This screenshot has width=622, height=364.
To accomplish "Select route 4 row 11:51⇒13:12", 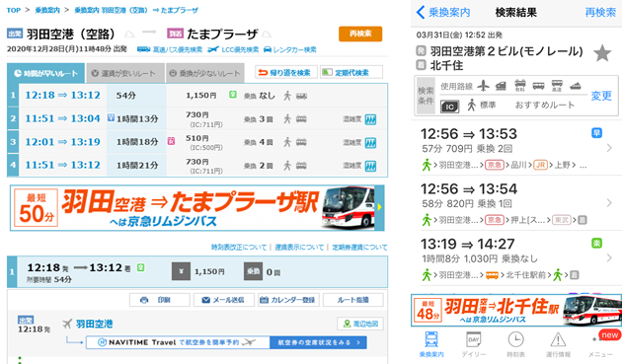I will coord(197,165).
